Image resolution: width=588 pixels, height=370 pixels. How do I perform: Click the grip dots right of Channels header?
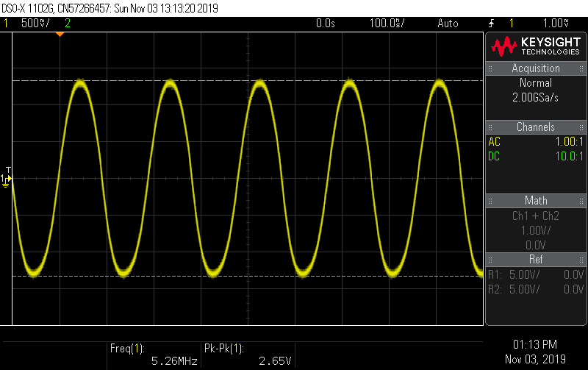tap(581, 127)
